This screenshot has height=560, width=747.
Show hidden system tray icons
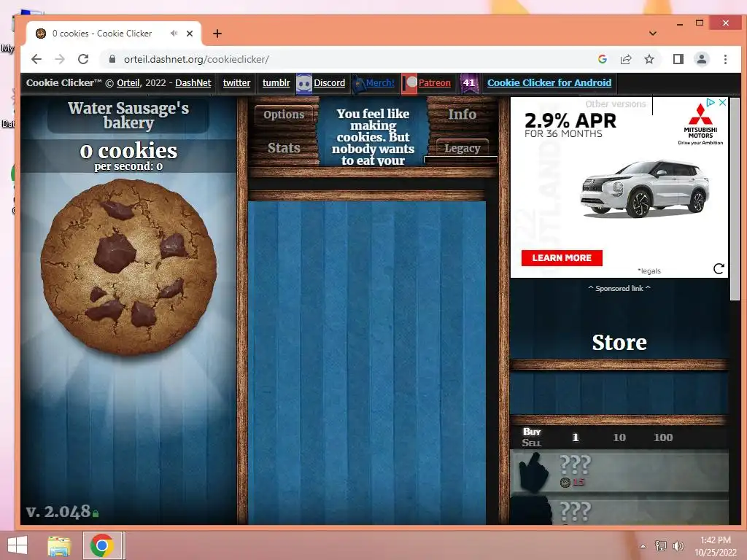coord(643,546)
